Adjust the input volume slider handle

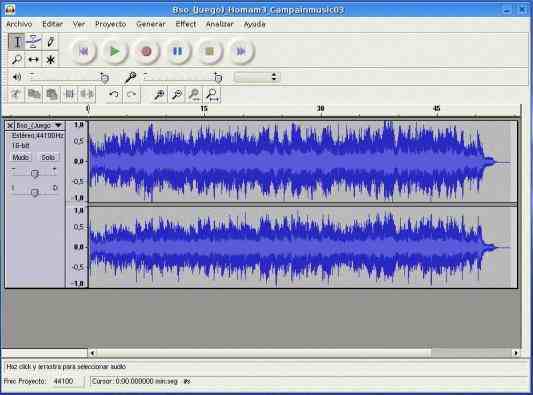(x=218, y=78)
